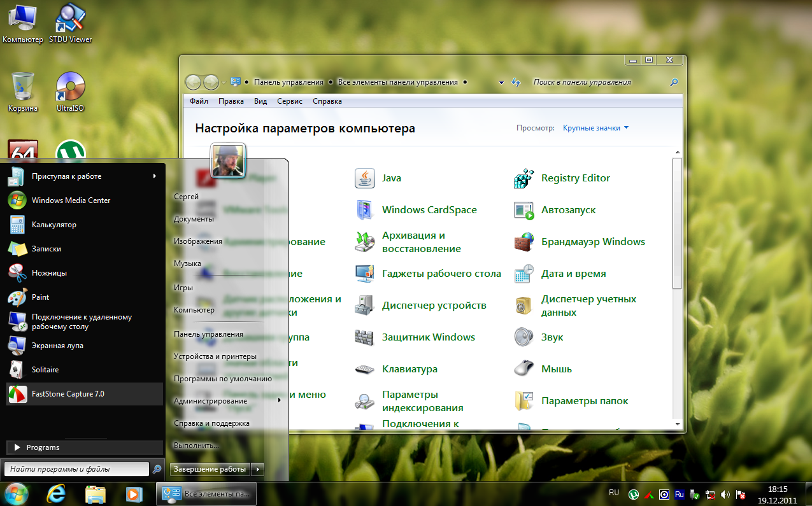Expand the address bar history dropdown arrow
The width and height of the screenshot is (812, 506).
(x=501, y=82)
